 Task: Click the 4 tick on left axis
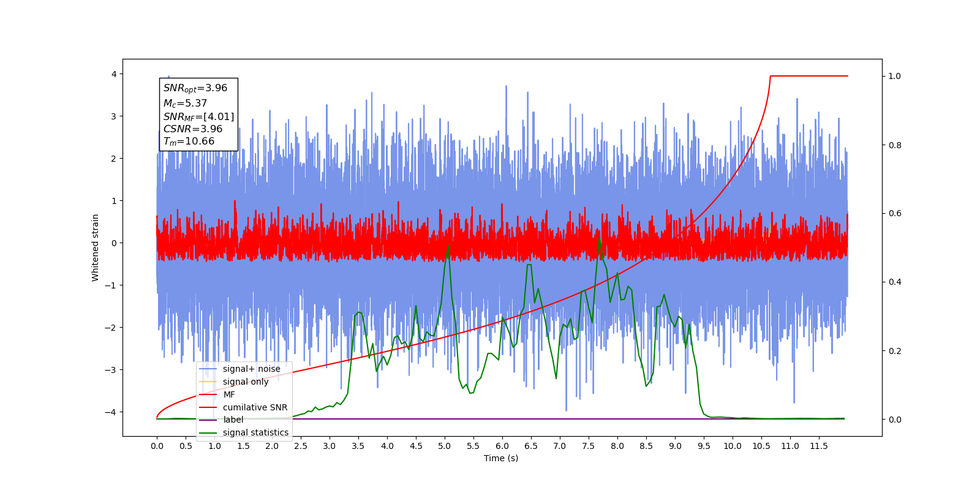click(114, 74)
